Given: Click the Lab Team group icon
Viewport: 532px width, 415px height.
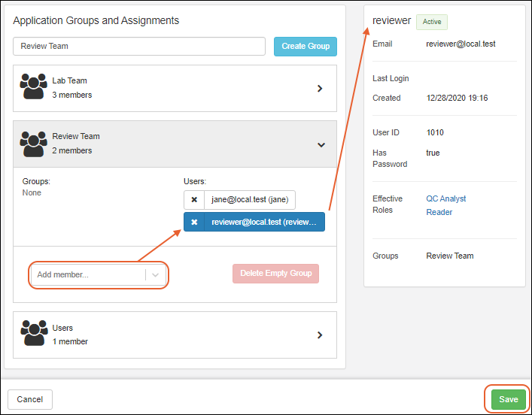Looking at the screenshot, I should click(x=33, y=87).
